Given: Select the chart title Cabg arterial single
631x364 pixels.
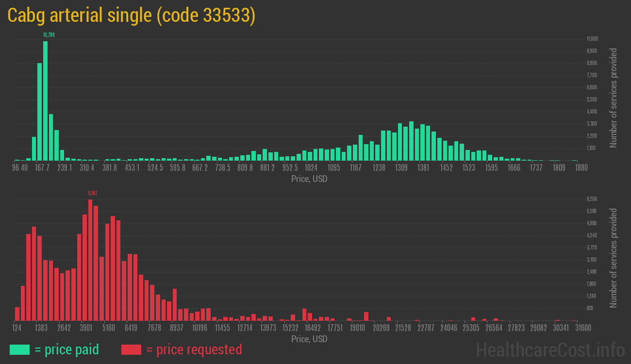Looking at the screenshot, I should point(131,16).
